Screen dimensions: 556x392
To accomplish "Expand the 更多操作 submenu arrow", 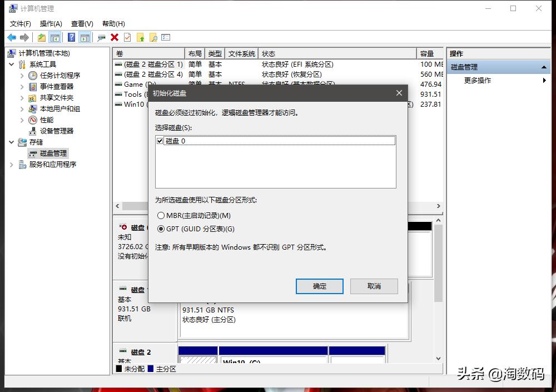I will 544,80.
